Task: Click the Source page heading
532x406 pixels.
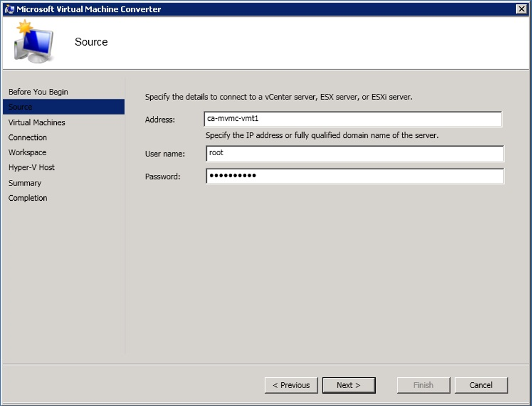Action: (x=91, y=42)
